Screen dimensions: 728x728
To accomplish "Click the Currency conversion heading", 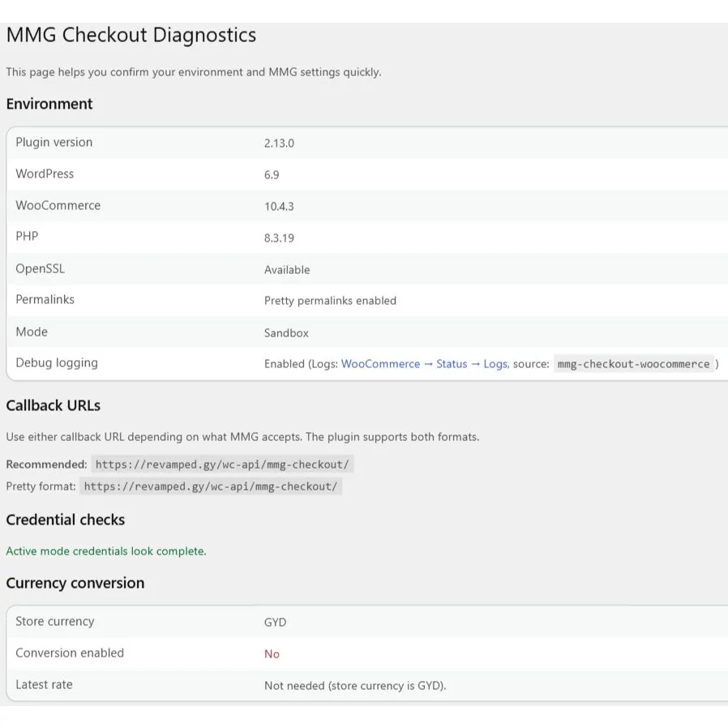I will click(75, 583).
